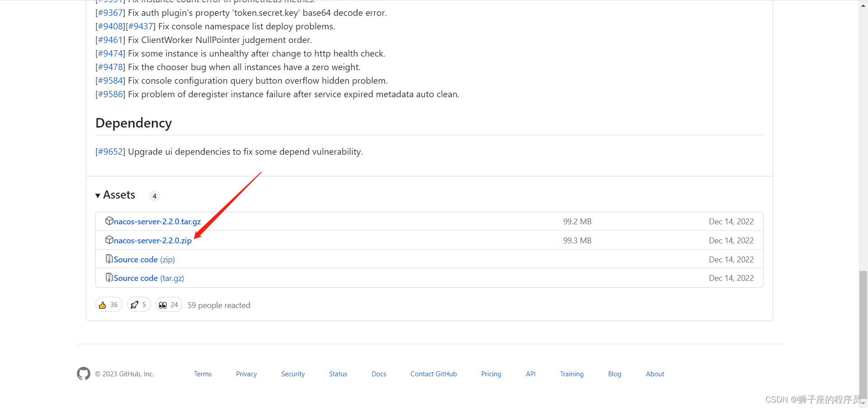
Task: Click the Dependency heading
Action: [134, 123]
